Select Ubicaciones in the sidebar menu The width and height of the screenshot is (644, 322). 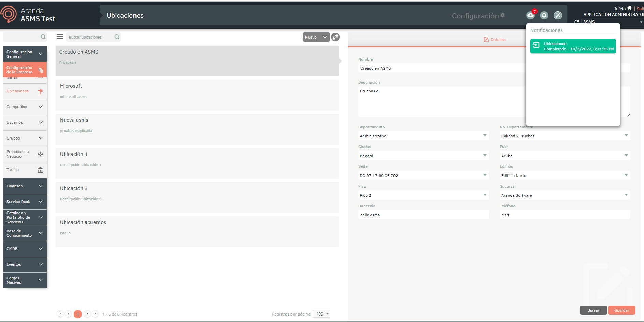25,91
